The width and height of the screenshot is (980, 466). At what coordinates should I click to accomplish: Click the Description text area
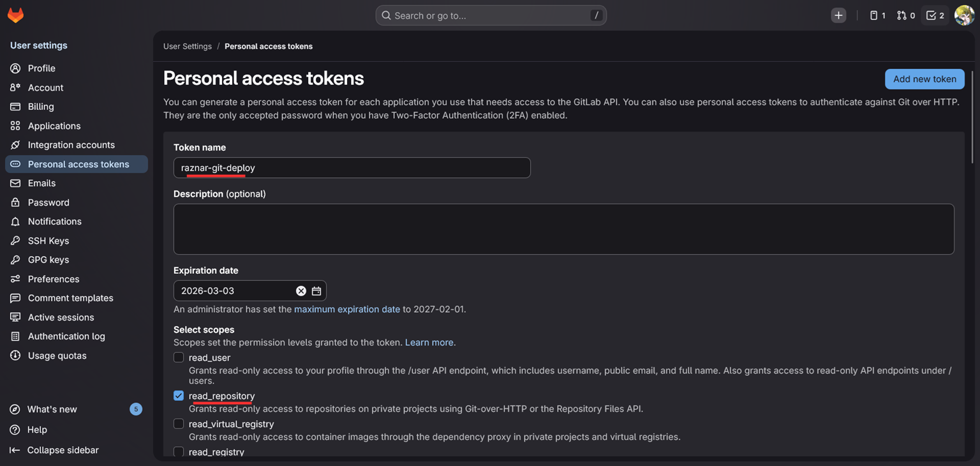point(563,229)
